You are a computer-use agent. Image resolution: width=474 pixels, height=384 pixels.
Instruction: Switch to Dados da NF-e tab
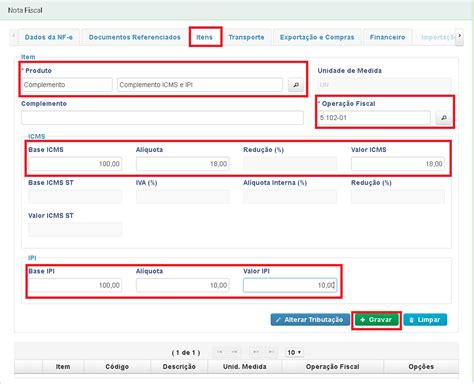tap(49, 37)
